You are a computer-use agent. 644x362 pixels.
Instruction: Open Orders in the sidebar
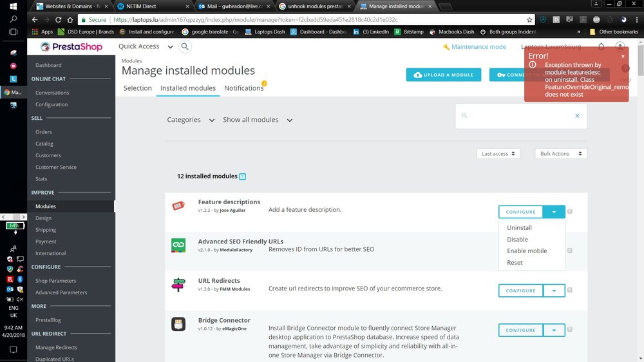click(44, 132)
